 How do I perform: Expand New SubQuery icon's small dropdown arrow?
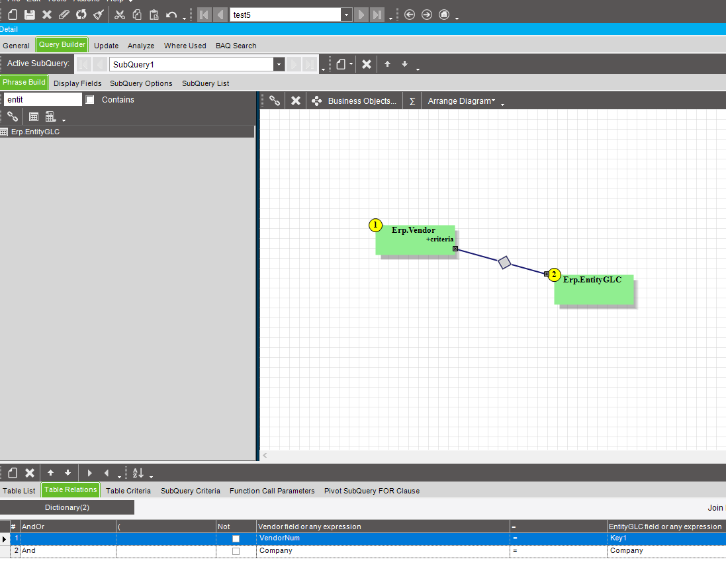351,64
